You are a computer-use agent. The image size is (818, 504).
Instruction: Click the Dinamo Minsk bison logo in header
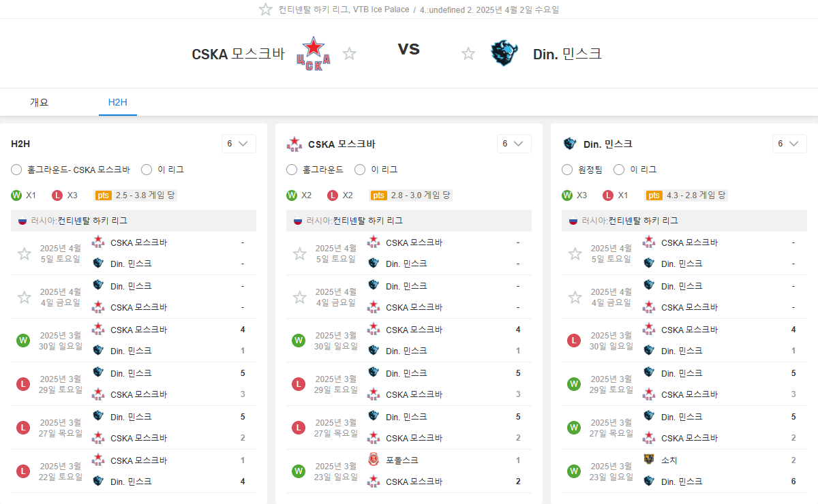504,54
